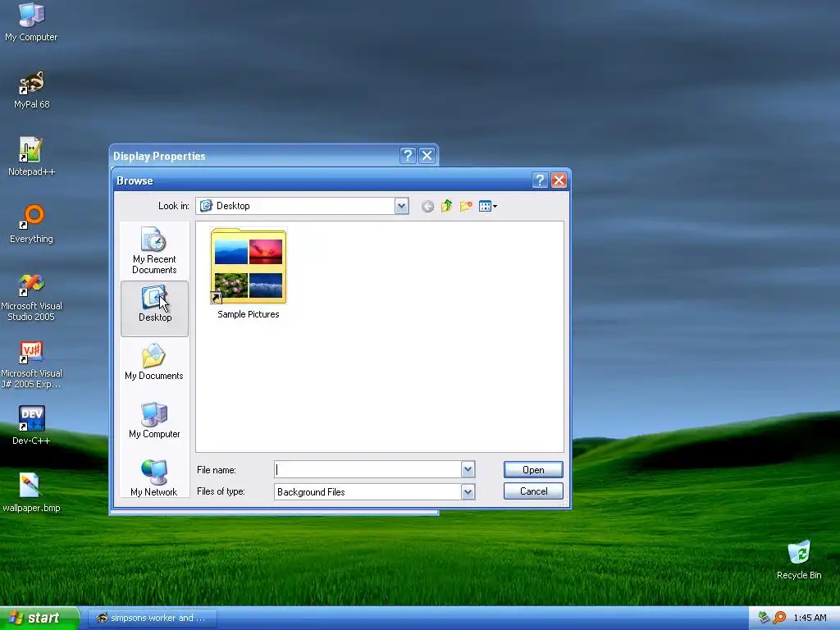Open My Network in Browse places bar

click(x=154, y=478)
